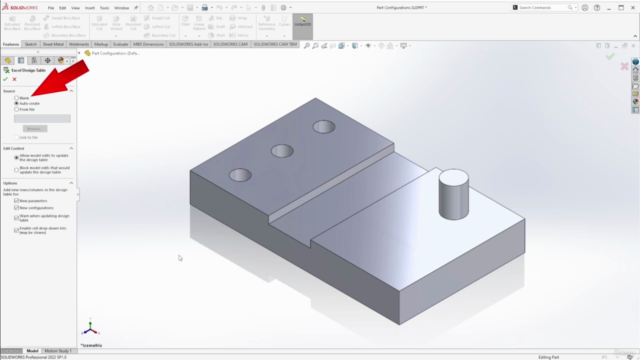Open the Hide/Show Items dropdown arrow

pos(374,46)
